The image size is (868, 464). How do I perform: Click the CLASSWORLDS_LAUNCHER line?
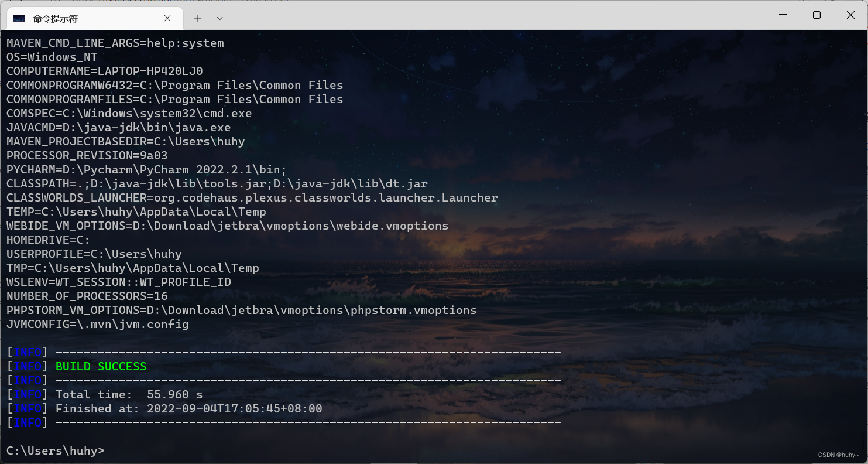[x=252, y=197]
